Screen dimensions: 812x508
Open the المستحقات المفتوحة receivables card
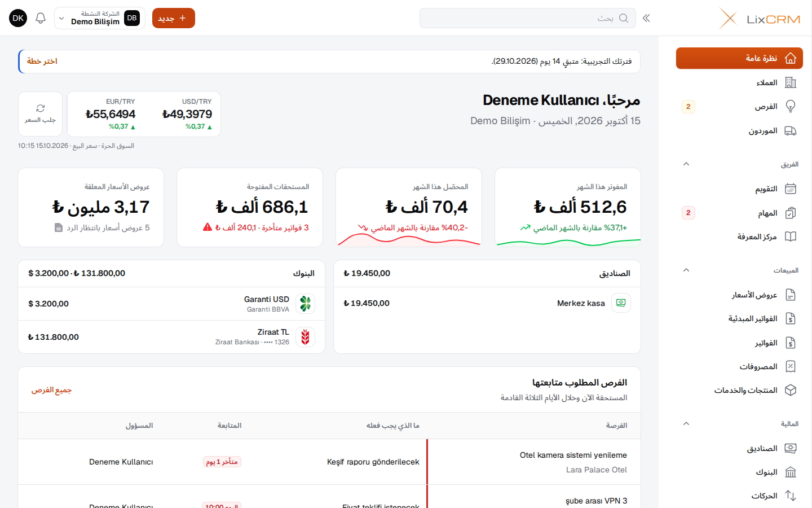(x=250, y=207)
